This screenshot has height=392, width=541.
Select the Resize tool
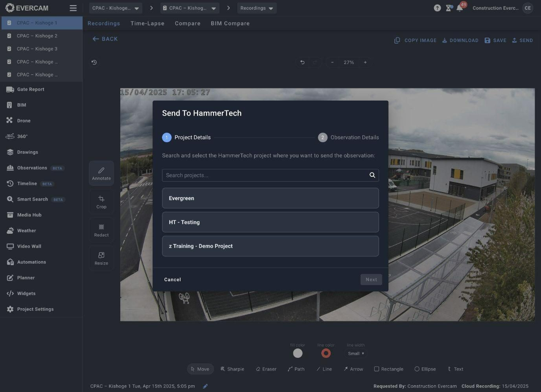[x=101, y=258]
